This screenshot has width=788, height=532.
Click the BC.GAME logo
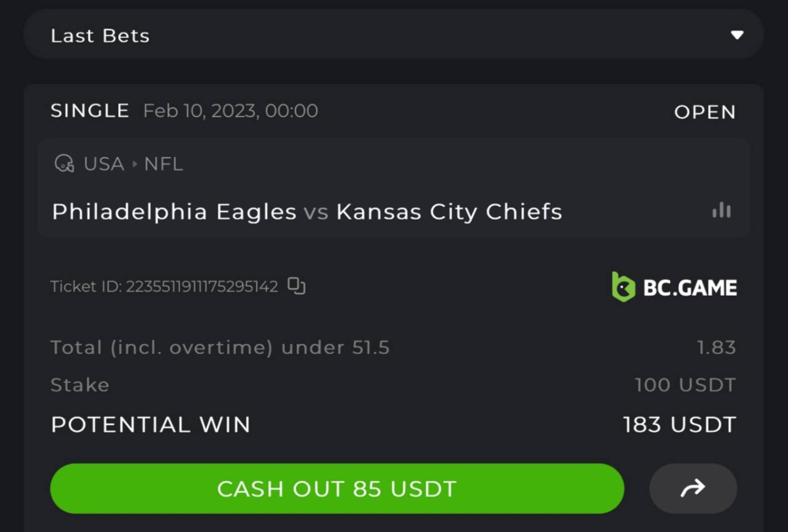click(674, 287)
